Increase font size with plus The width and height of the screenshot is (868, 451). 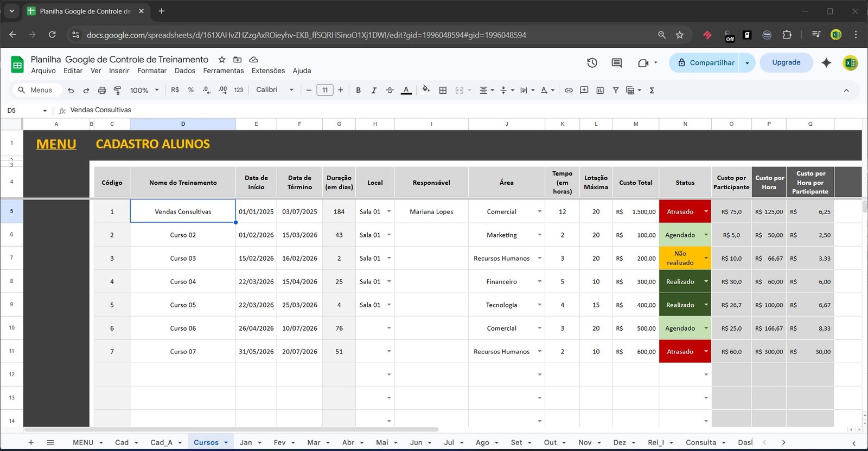point(341,90)
